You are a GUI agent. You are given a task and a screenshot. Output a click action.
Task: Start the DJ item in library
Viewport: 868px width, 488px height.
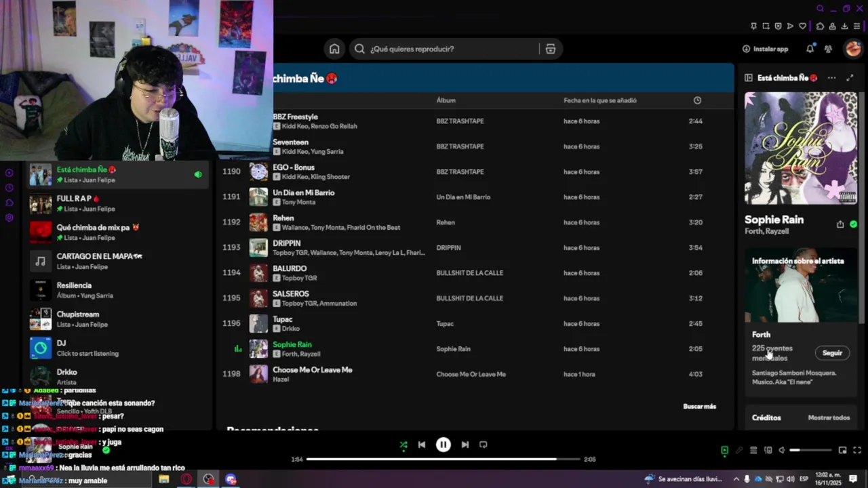[119, 348]
